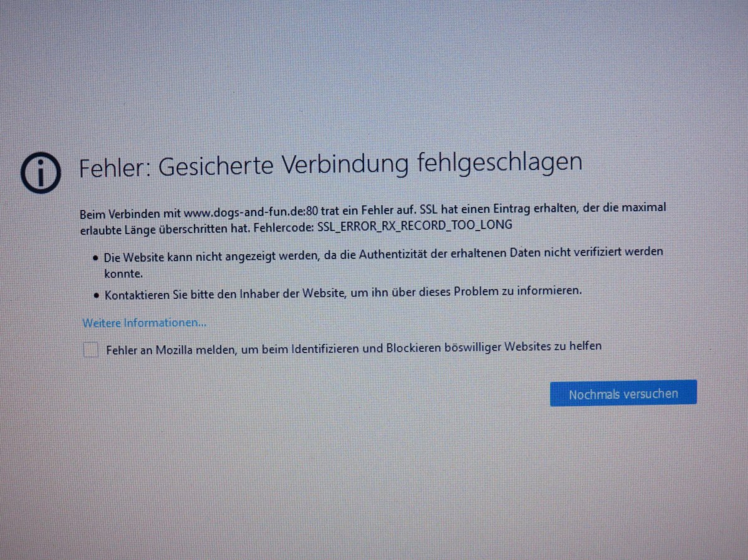
Task: Click the circled info icon beside the heading
Action: (x=41, y=173)
